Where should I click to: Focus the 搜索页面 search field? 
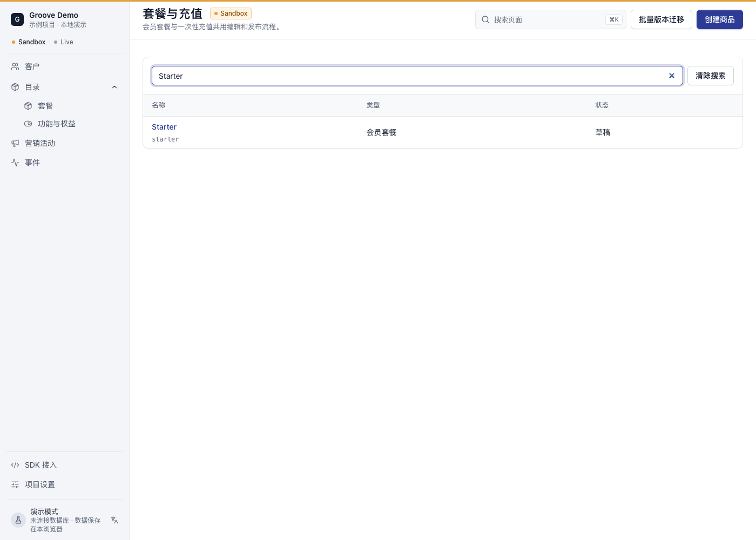pyautogui.click(x=551, y=19)
